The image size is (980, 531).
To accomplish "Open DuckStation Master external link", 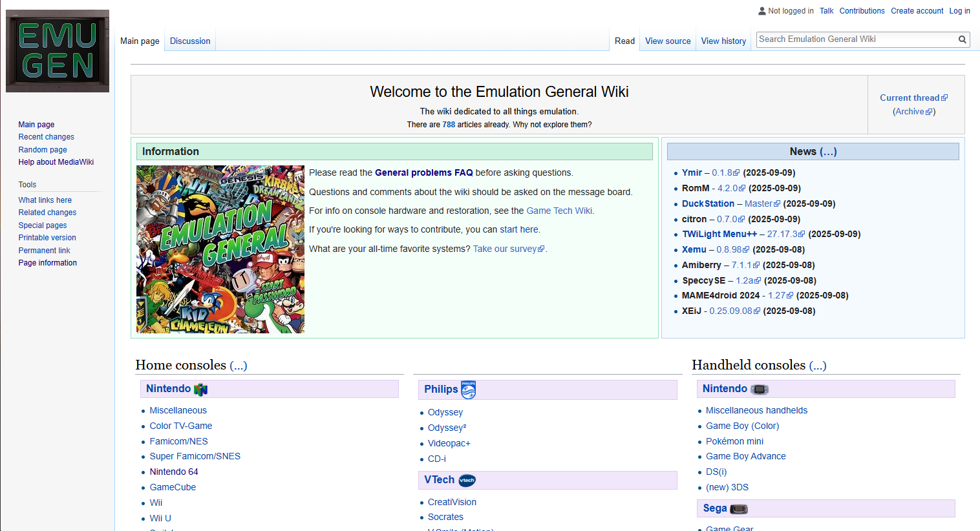I will coord(762,203).
